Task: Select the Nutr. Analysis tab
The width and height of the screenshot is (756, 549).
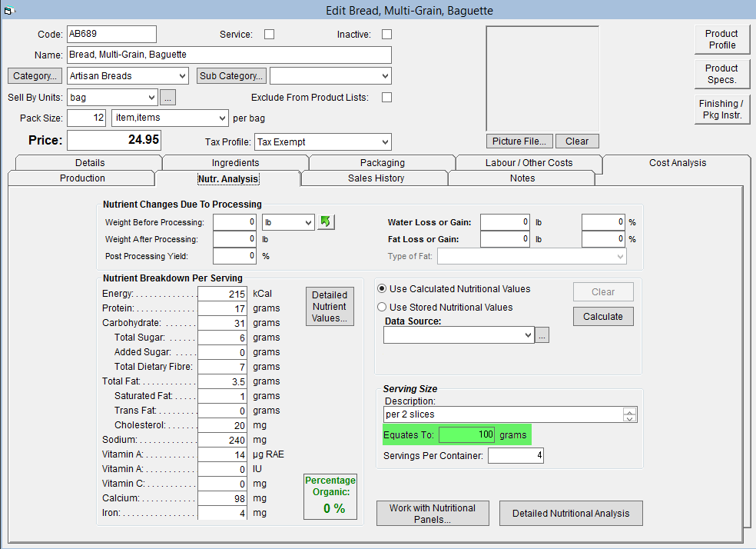Action: (x=228, y=178)
